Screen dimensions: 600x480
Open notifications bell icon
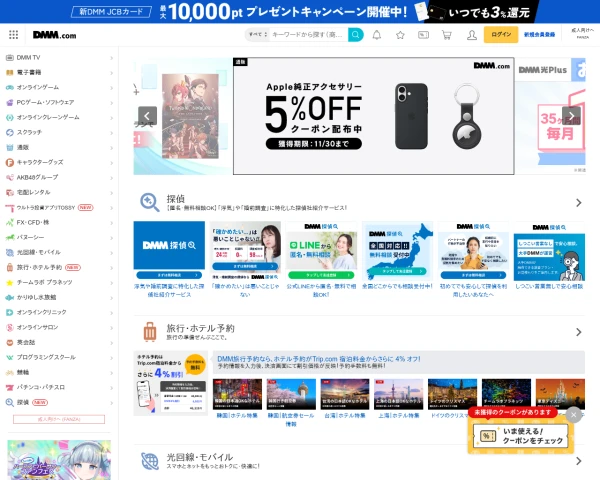click(377, 35)
